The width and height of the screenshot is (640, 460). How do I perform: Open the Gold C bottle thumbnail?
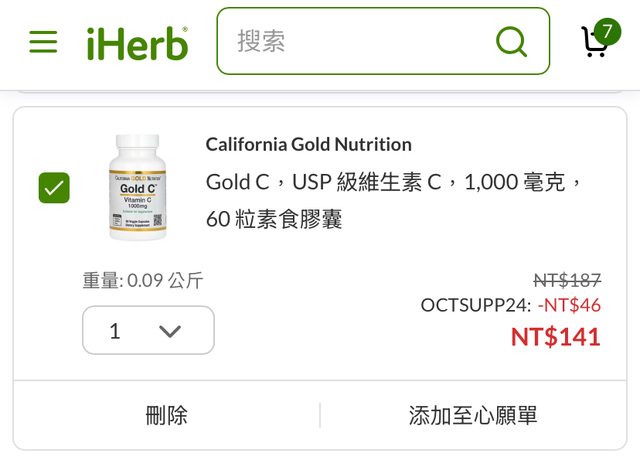click(140, 187)
